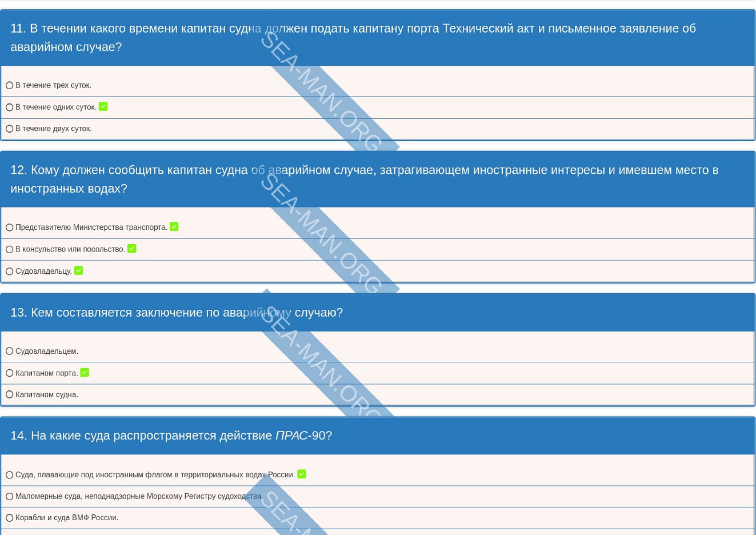
Task: Click the green checkmark next to "Судовладельцу."
Action: click(79, 270)
